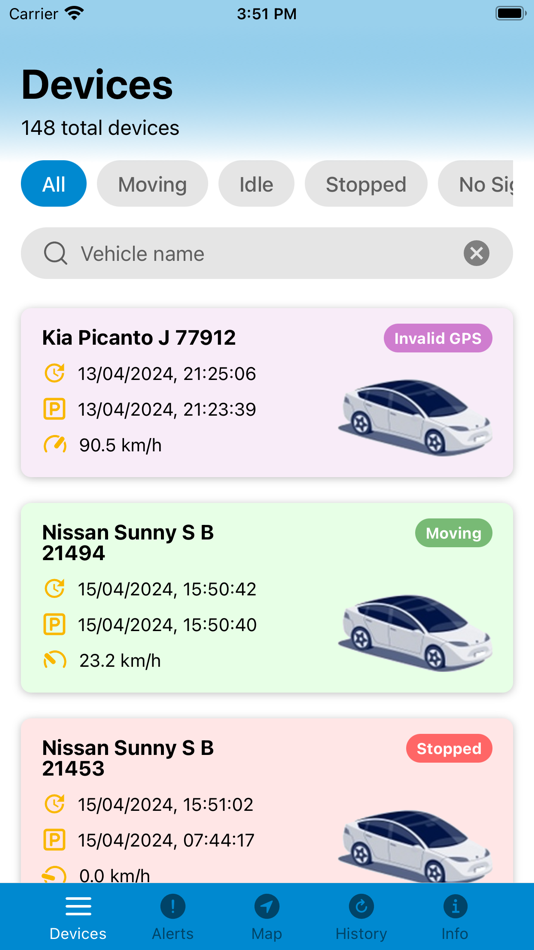This screenshot has height=950, width=534.
Task: Tap parking icon on Nissan Sunny 21494
Action: tap(55, 625)
